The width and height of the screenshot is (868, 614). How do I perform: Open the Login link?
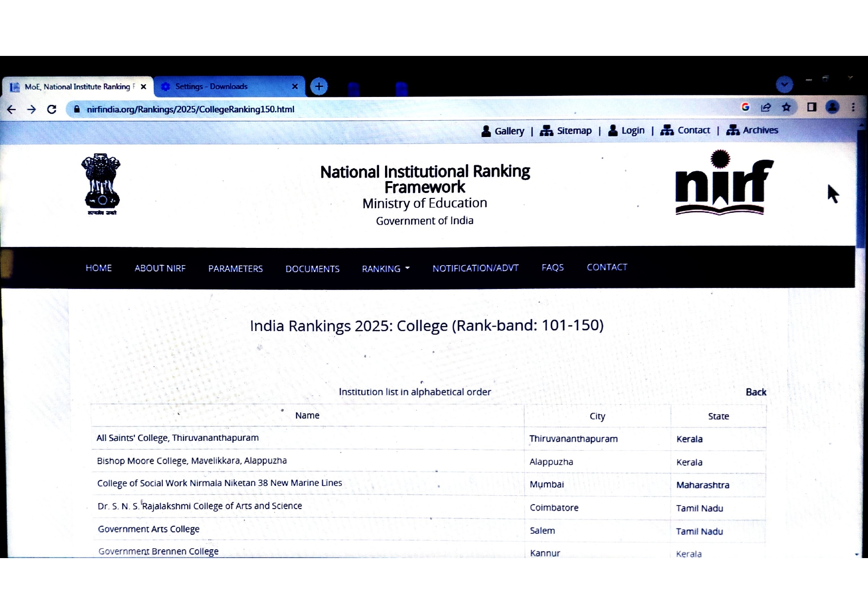coord(633,131)
